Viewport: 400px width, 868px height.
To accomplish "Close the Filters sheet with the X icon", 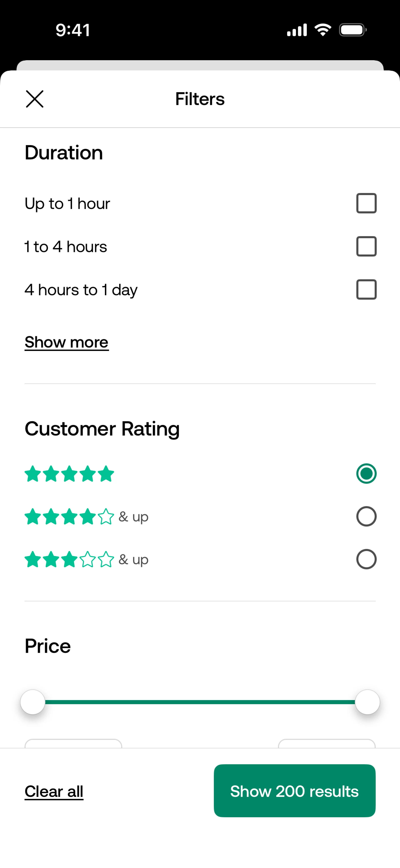I will click(35, 99).
